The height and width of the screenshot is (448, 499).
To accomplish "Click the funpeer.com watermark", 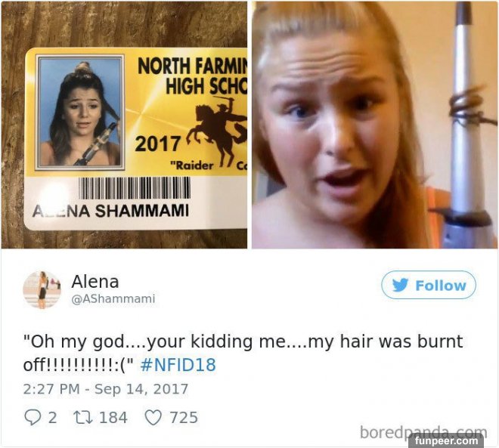I will tap(448, 440).
